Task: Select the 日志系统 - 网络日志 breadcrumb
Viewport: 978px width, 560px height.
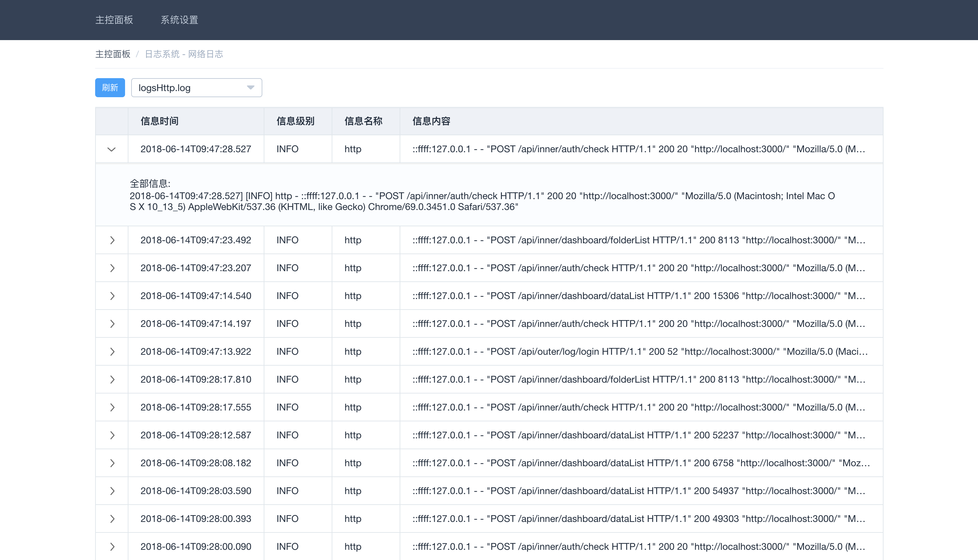Action: [x=184, y=54]
